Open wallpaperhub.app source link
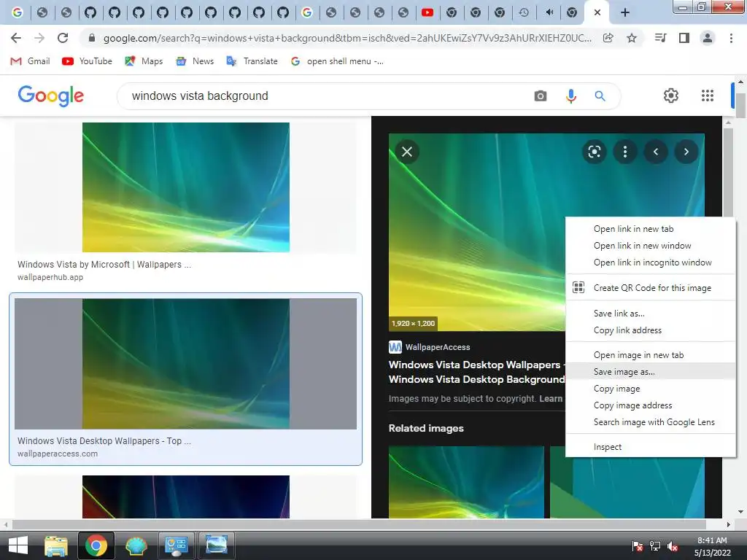Image resolution: width=747 pixels, height=560 pixels. point(50,277)
